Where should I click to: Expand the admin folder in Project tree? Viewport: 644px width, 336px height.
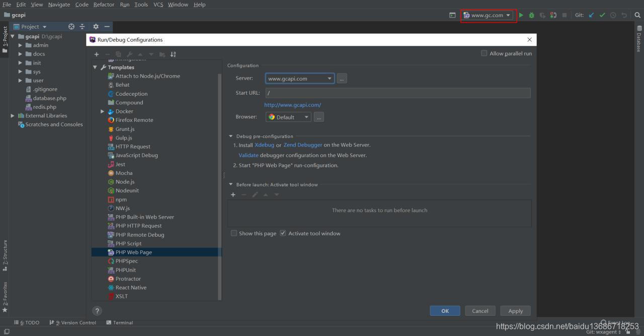pyautogui.click(x=21, y=45)
